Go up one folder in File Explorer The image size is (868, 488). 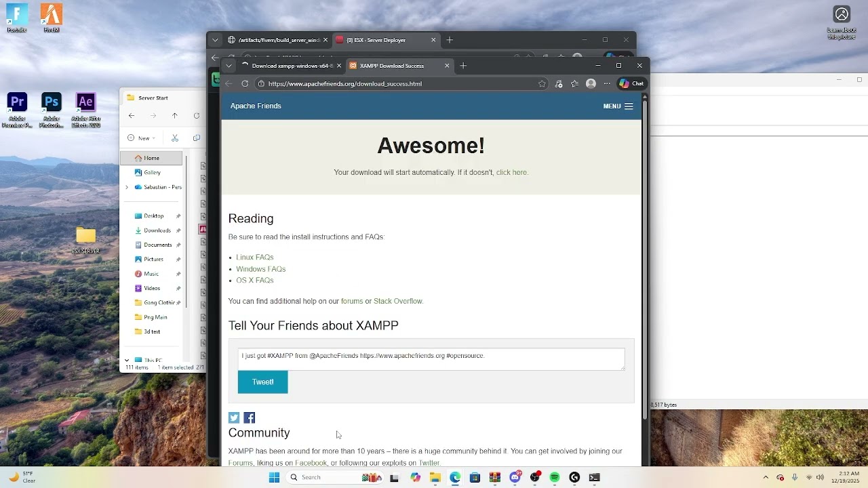pos(175,116)
